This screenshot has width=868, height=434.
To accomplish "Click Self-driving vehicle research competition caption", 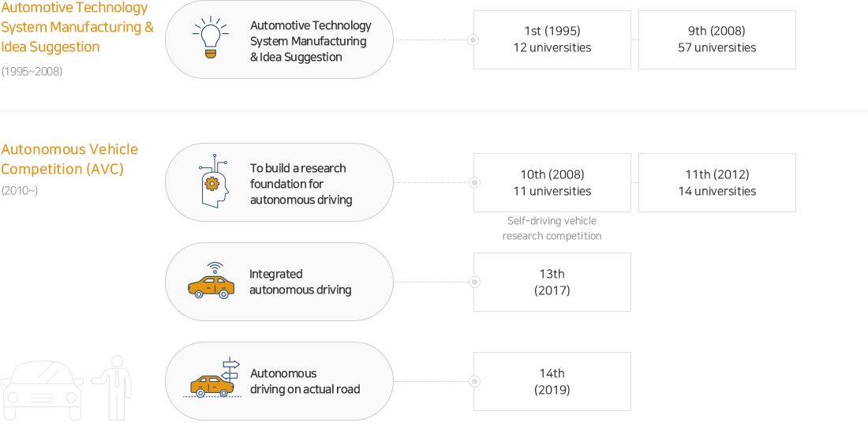I will (x=552, y=228).
